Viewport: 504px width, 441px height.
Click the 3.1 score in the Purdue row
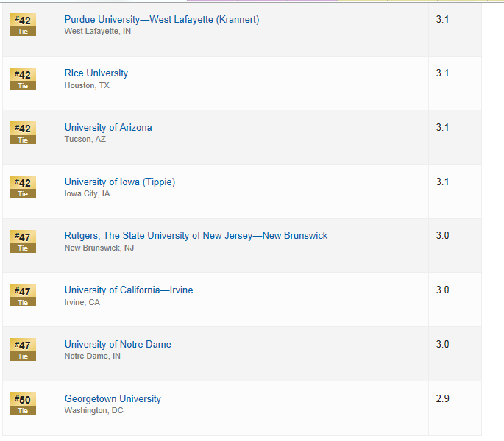coord(442,20)
